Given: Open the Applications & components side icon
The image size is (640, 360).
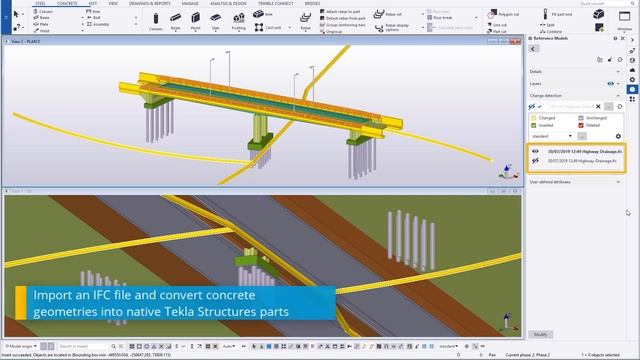Looking at the screenshot, I should point(632,99).
